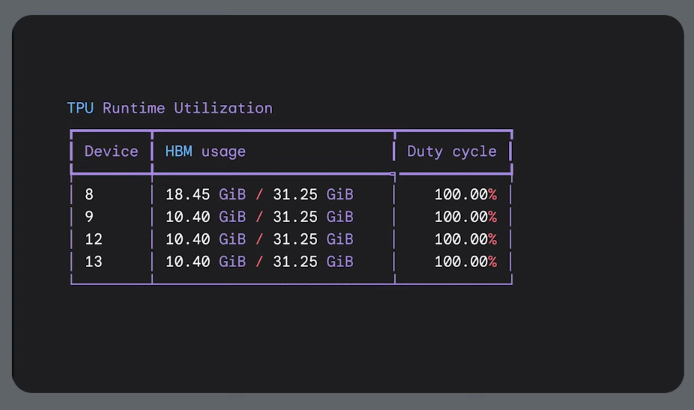Viewport: 694px width, 410px height.
Task: Select 31.25 GiB total in device 9 row
Action: [313, 217]
